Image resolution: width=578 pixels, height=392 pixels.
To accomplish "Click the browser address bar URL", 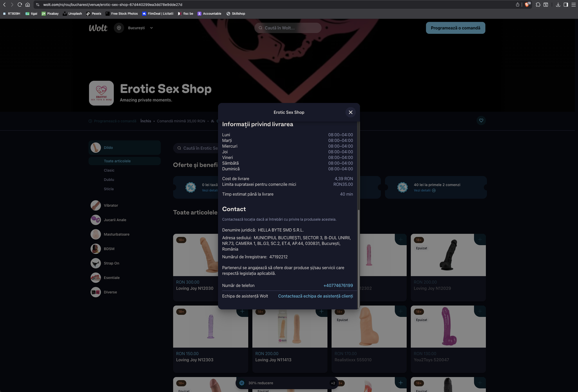I will pyautogui.click(x=112, y=5).
